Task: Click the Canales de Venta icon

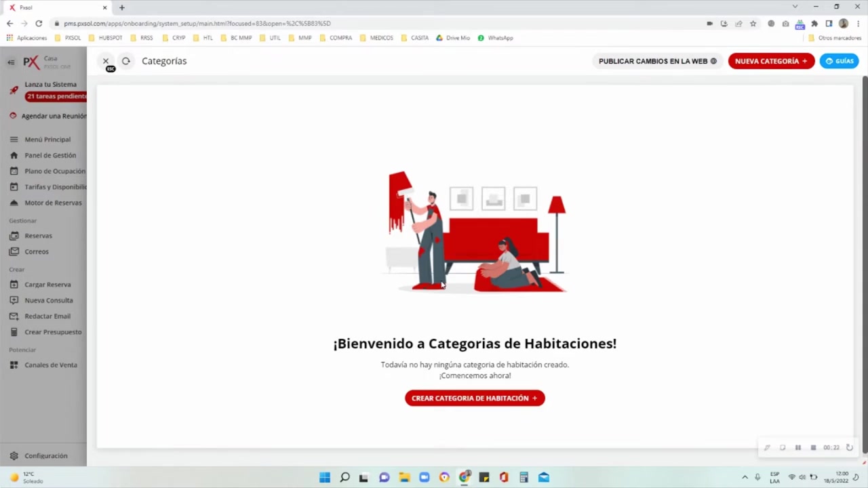Action: [x=14, y=365]
